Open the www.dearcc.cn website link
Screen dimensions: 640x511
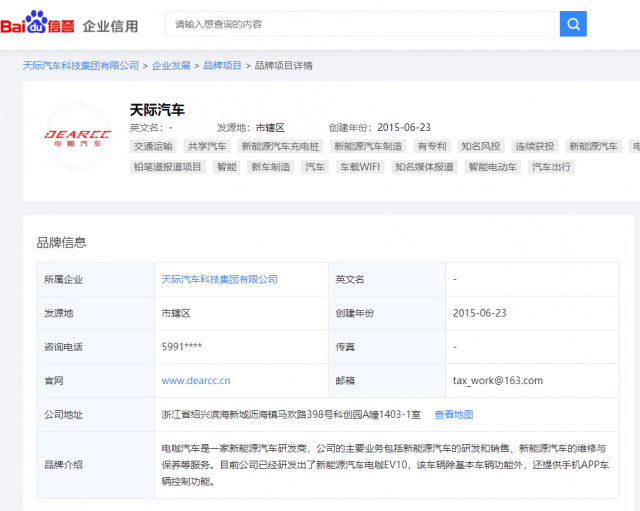[x=196, y=381]
